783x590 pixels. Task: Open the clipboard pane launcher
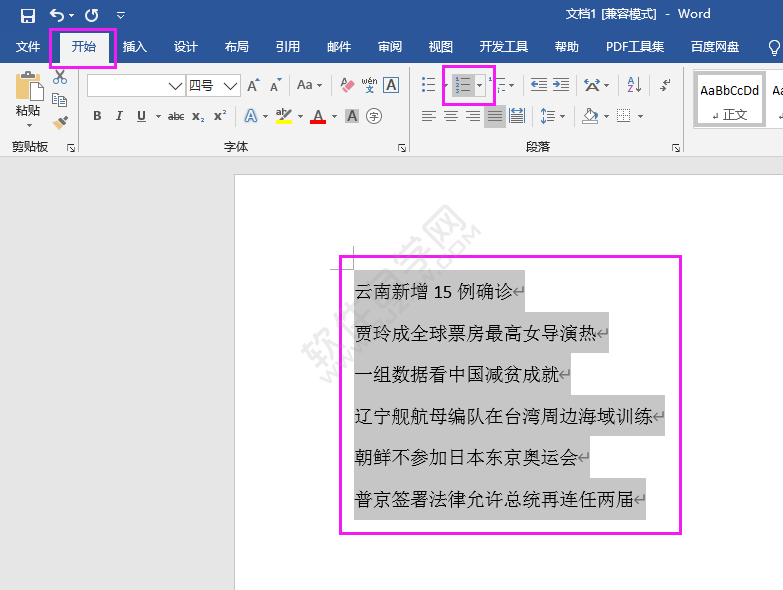(x=71, y=148)
